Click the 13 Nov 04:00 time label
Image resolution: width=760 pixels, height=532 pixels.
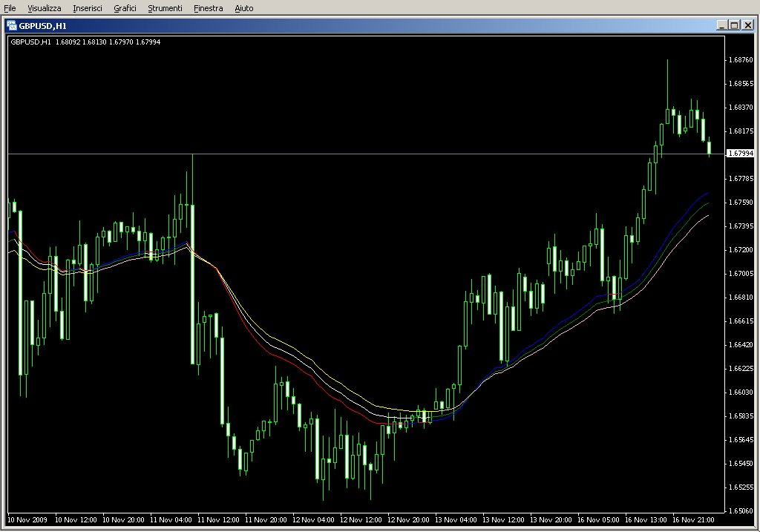454,520
